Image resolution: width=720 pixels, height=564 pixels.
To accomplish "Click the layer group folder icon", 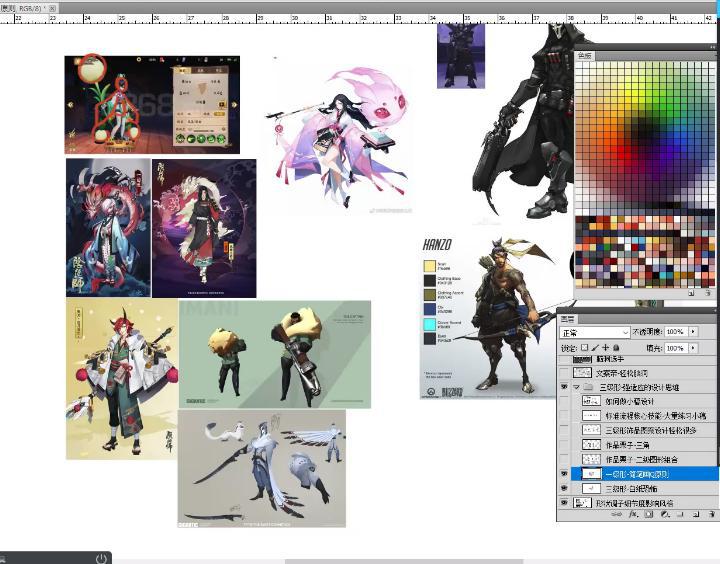I will [x=588, y=387].
